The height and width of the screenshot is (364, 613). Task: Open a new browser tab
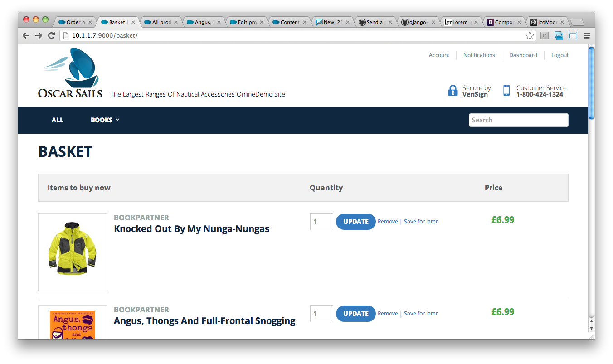[x=577, y=22]
